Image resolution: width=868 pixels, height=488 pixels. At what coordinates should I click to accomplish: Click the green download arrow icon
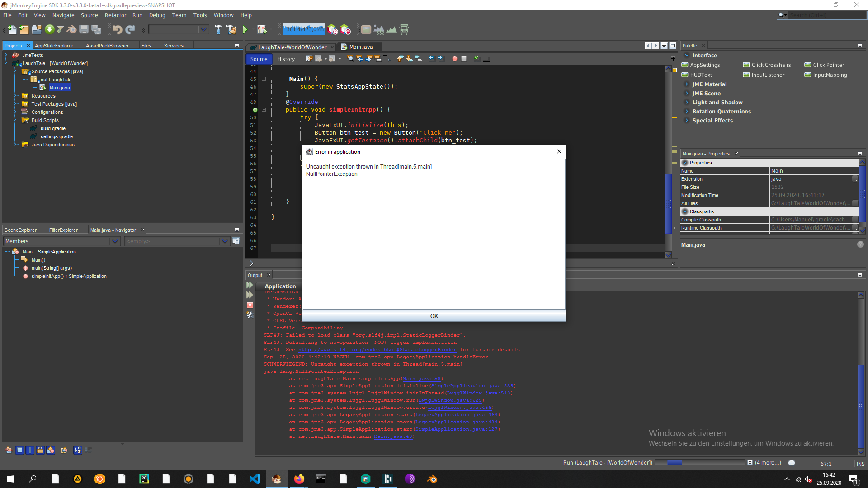pos(49,30)
